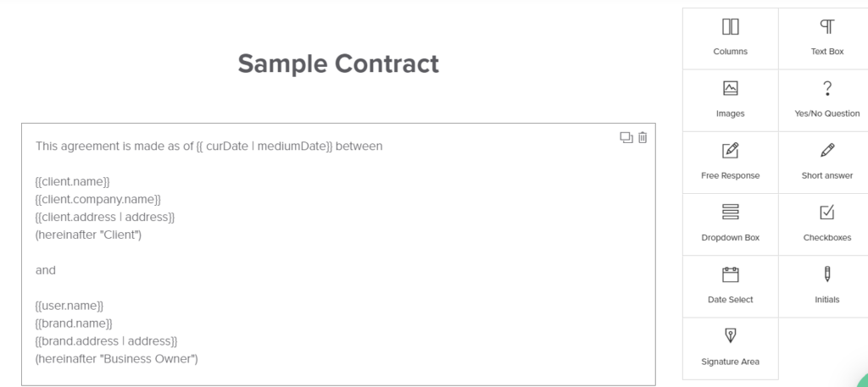Insert an Initials field
The height and width of the screenshot is (387, 868).
(826, 286)
